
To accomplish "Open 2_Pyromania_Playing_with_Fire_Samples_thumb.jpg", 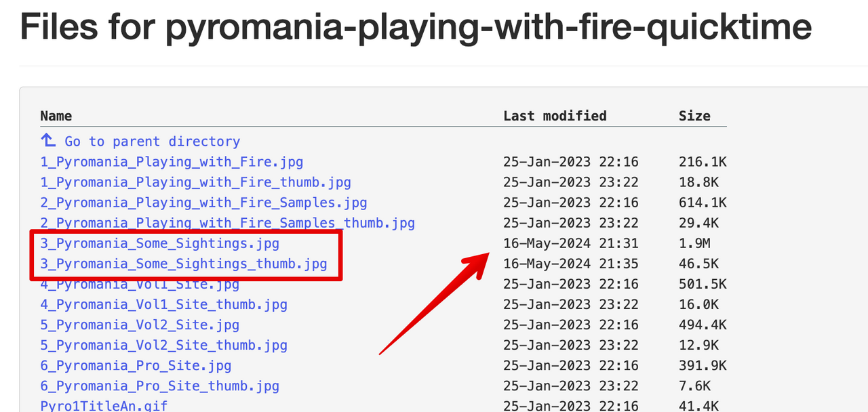I will (227, 223).
